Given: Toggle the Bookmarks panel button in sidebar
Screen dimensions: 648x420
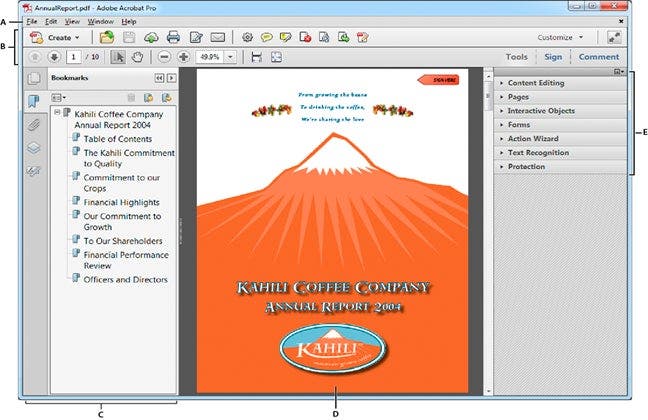Looking at the screenshot, I should tap(34, 101).
